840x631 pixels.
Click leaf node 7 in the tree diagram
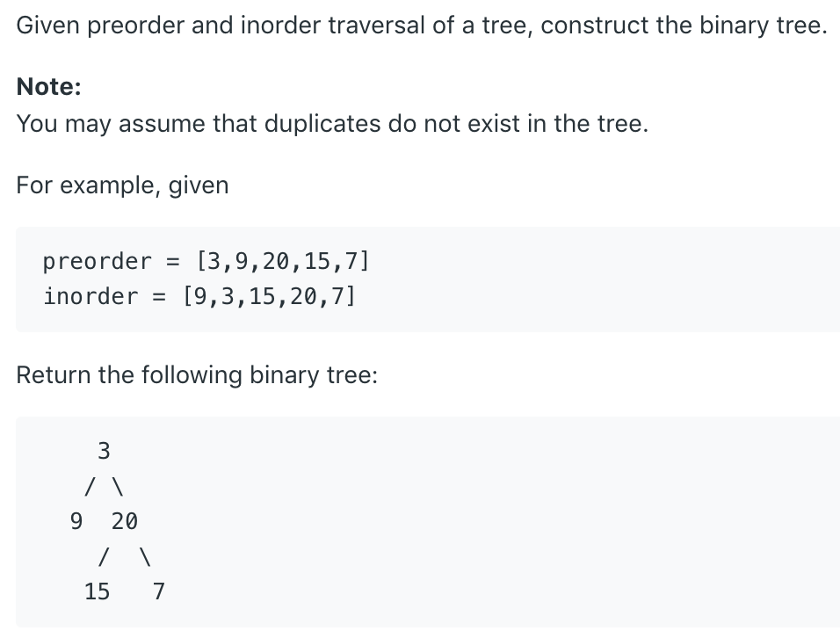point(158,591)
